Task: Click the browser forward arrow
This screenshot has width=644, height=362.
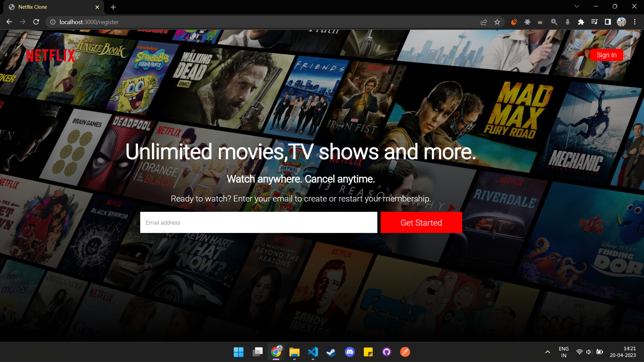Action: pos(22,22)
